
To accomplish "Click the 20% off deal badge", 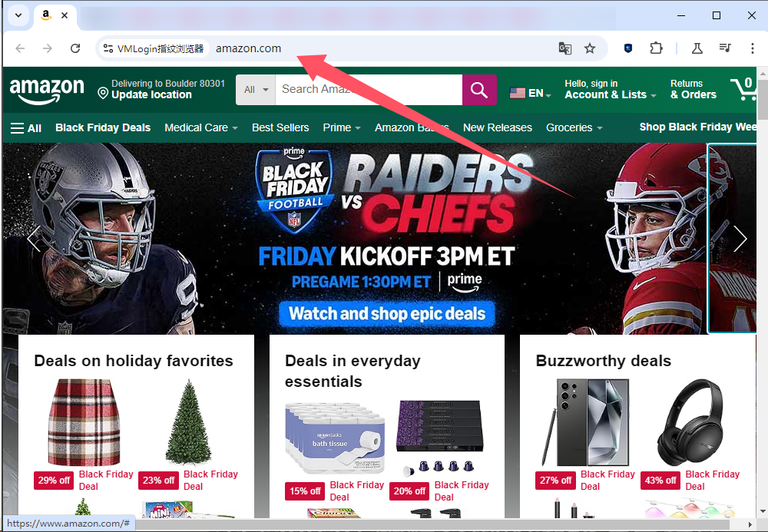I will point(409,491).
